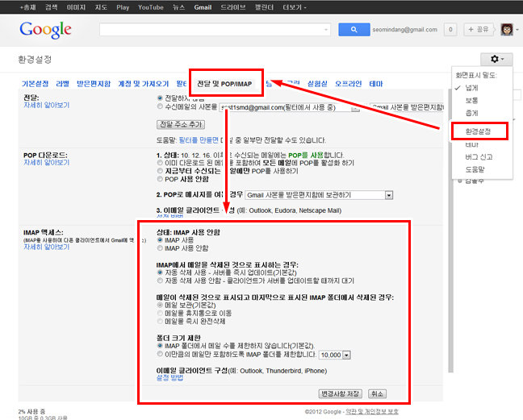Image resolution: width=523 pixels, height=420 pixels.
Task: Select 메일을 휴지통으로 이동 radio button
Action: coord(160,313)
